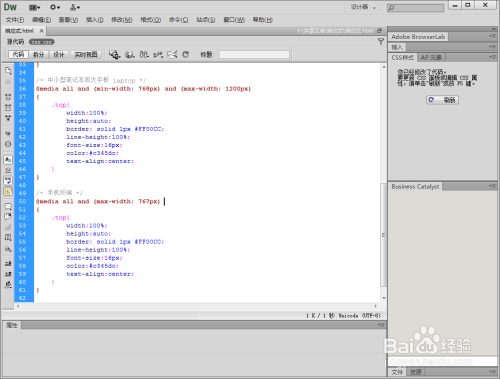Click the Collapse Selection icon
The width and height of the screenshot is (500, 379).
(8, 107)
